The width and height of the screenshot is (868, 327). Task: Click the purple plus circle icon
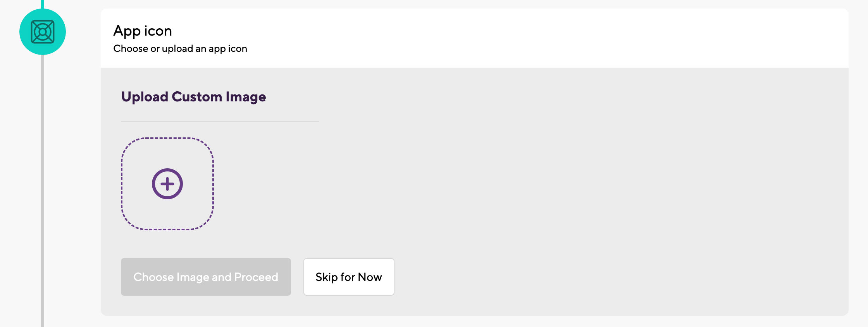[167, 184]
